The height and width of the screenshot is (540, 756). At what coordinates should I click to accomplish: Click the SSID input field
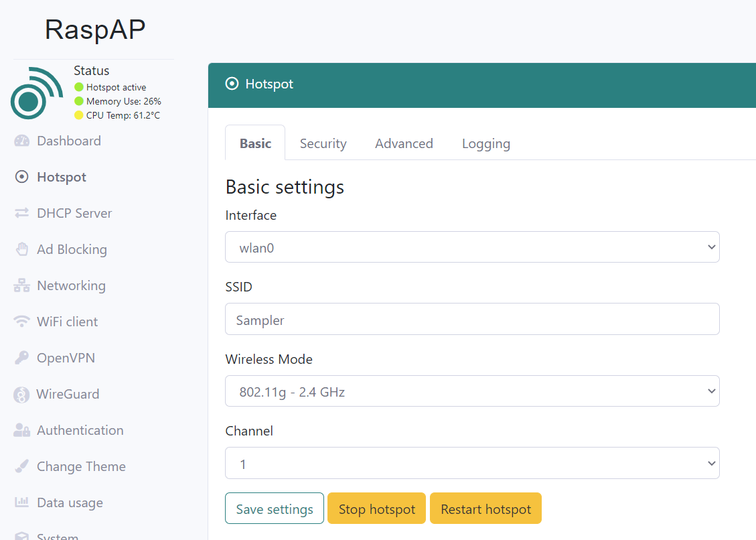click(472, 319)
